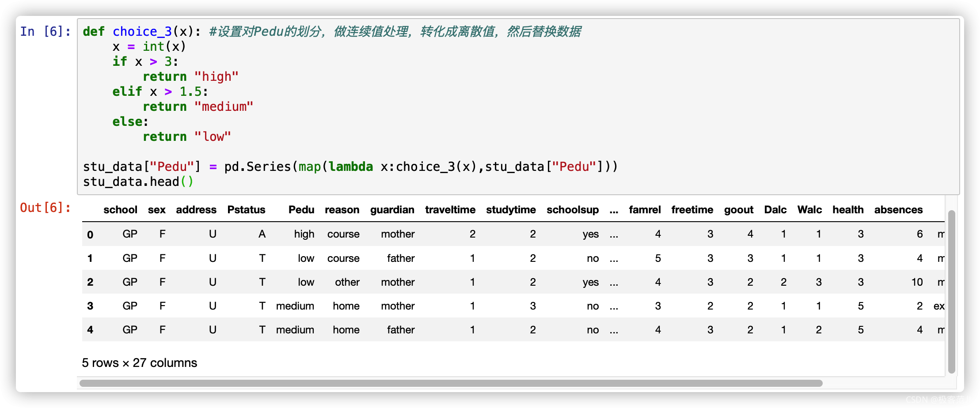Click the 'medium' Pedu value in row 3
This screenshot has height=408, width=980.
pyautogui.click(x=295, y=306)
